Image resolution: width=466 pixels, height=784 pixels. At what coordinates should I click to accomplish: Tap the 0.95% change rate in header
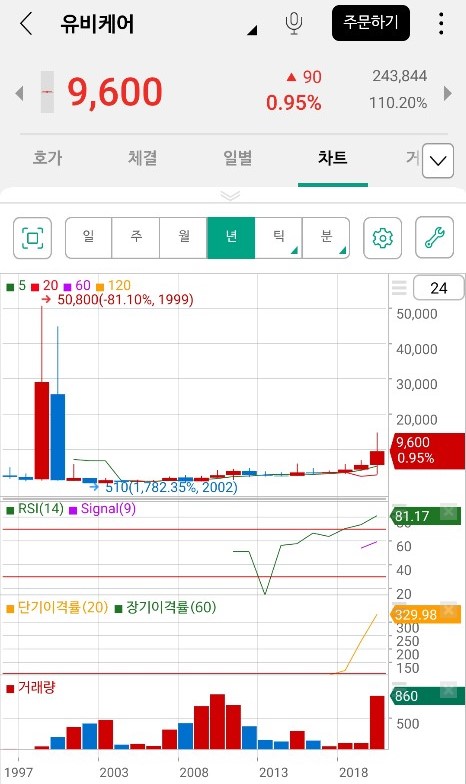(294, 103)
